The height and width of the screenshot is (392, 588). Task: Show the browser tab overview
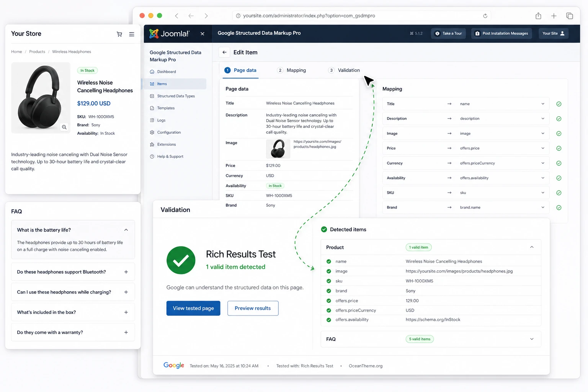click(570, 16)
